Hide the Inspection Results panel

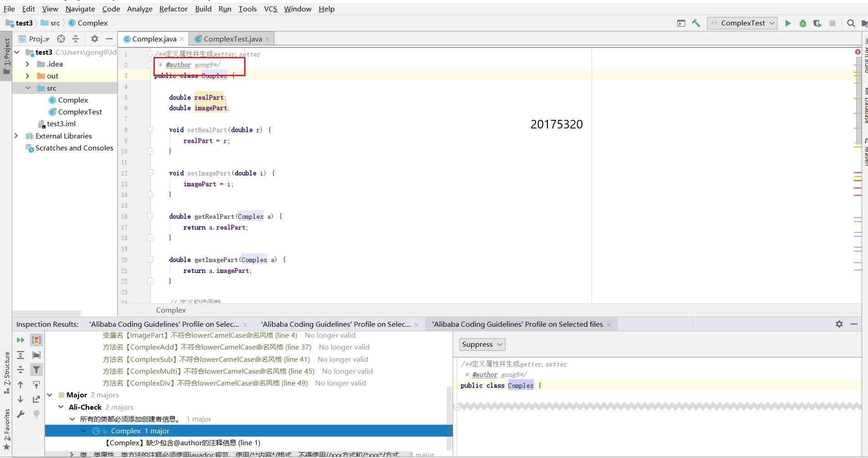click(854, 324)
